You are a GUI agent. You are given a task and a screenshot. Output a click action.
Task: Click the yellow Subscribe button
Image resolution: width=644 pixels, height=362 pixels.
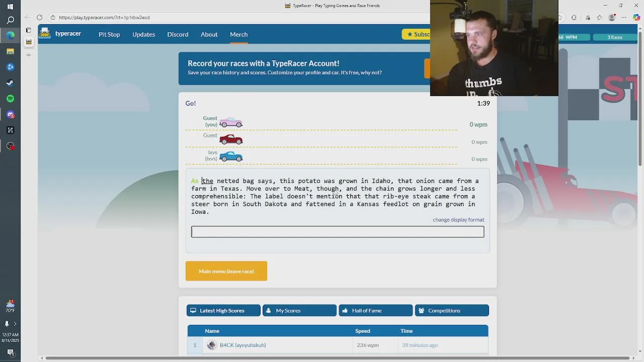click(x=416, y=34)
